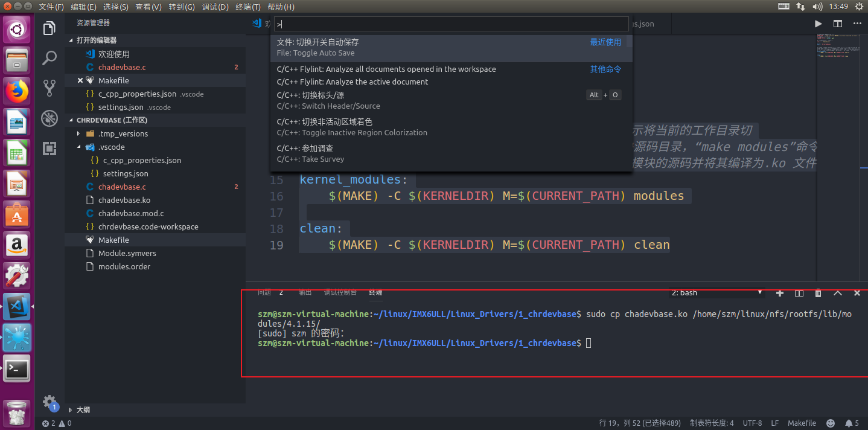Expand the .tmp_versions folder
Viewport: 868px width, 430px height.
point(155,133)
